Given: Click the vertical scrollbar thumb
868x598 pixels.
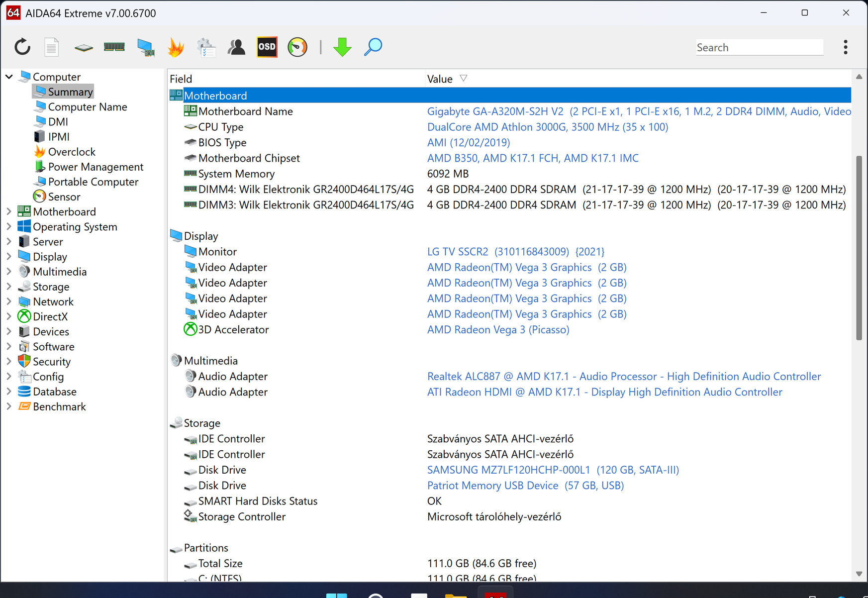Looking at the screenshot, I should (859, 248).
